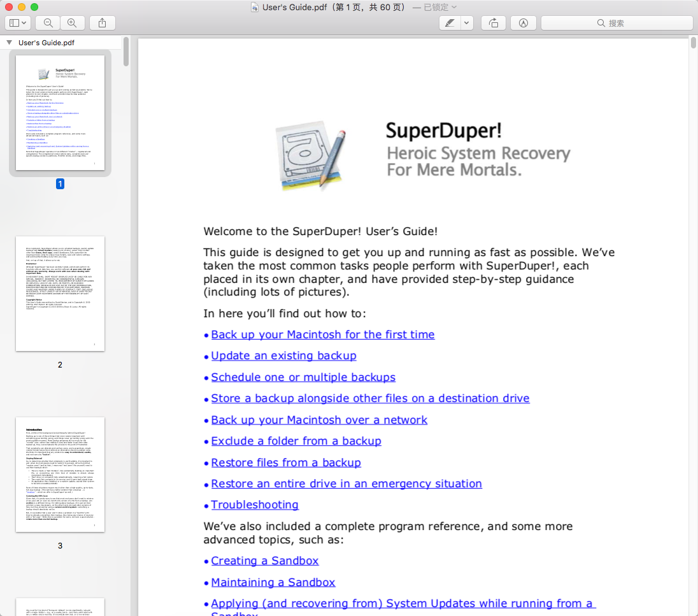
Task: Click the 'Heroic System Recovery' tagline
Action: point(478,153)
